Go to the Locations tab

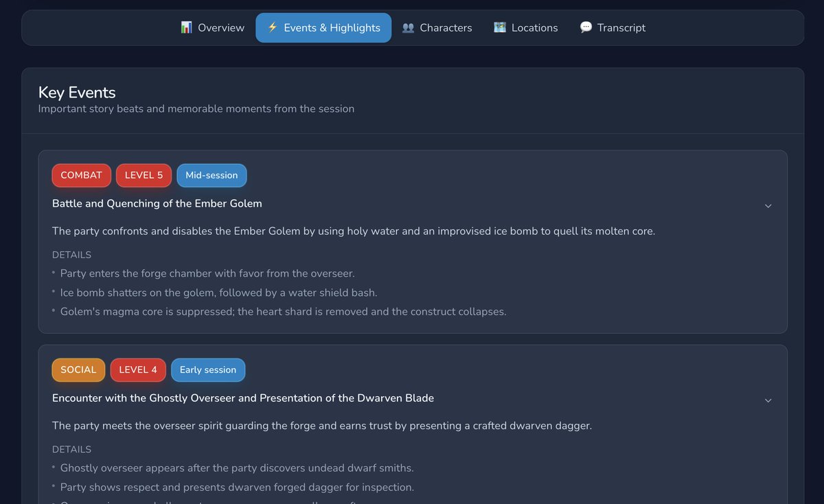click(x=534, y=27)
